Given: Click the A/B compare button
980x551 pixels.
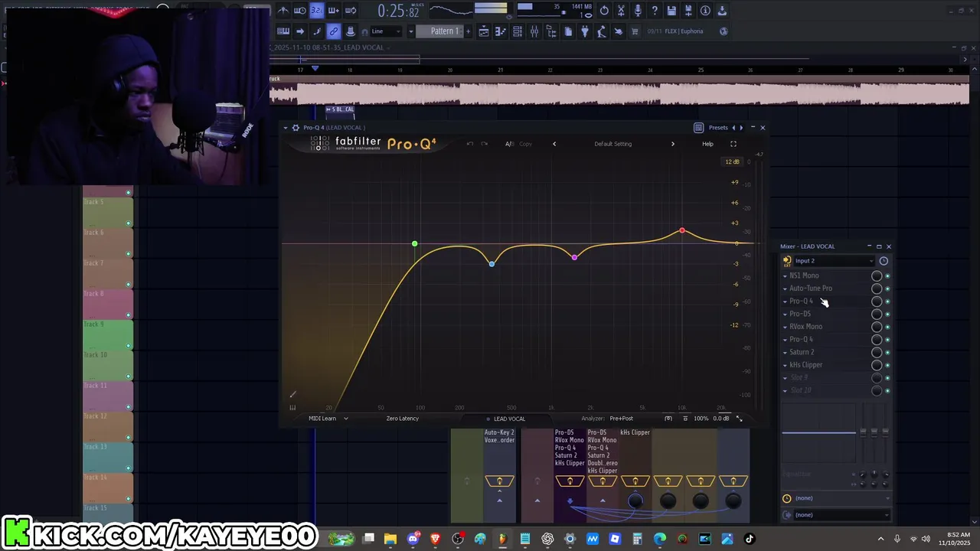Looking at the screenshot, I should [x=509, y=144].
